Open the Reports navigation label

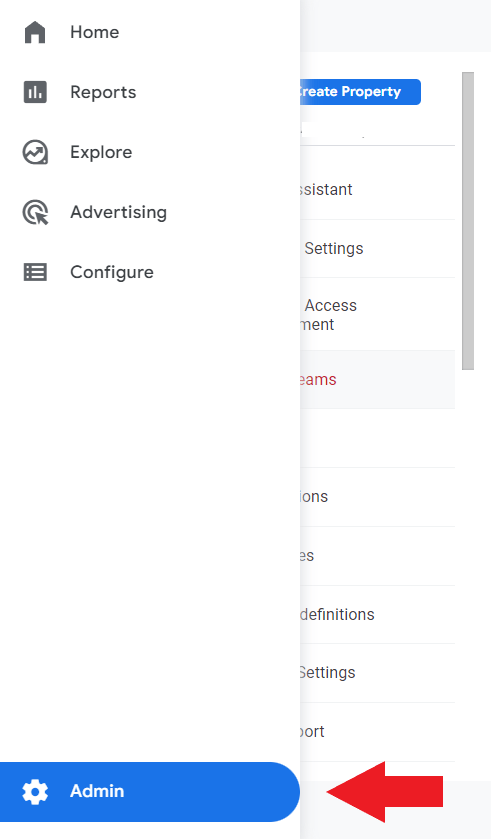coord(103,92)
